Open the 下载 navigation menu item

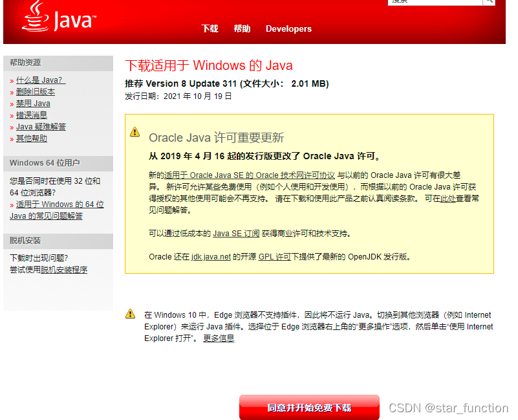(x=210, y=28)
